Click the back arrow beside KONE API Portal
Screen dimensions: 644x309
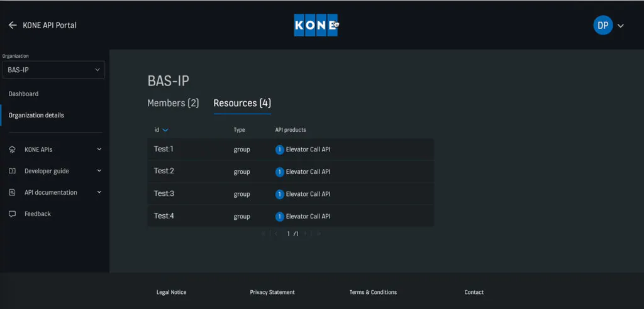(13, 25)
